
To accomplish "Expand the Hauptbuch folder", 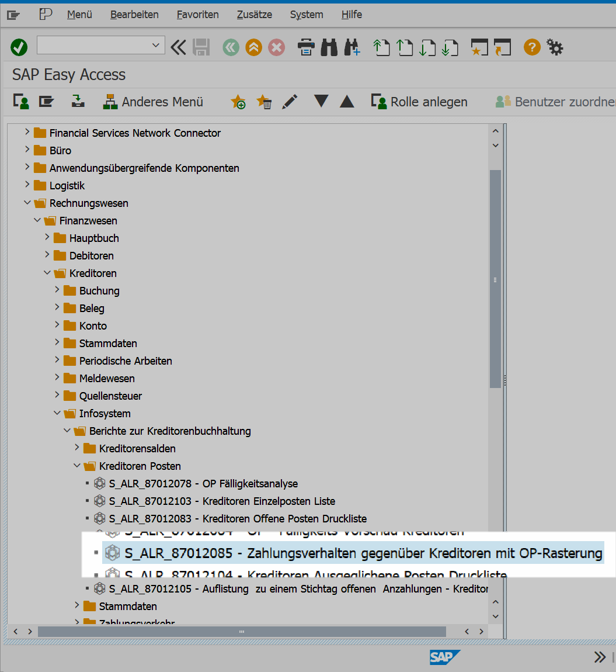I will click(x=47, y=237).
